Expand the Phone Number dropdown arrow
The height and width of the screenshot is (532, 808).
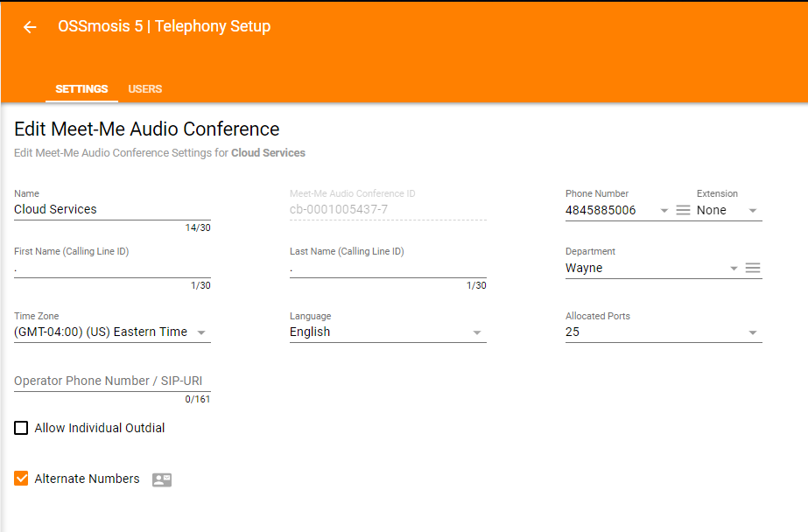click(664, 211)
